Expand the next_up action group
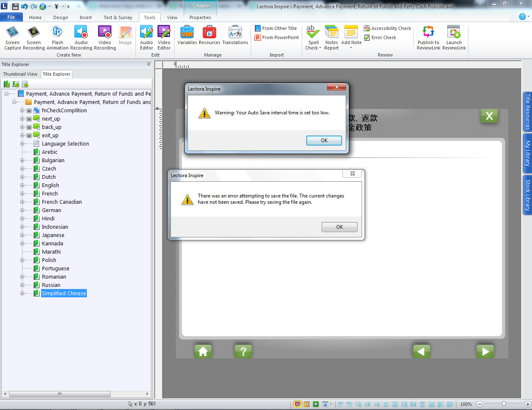 coord(22,119)
